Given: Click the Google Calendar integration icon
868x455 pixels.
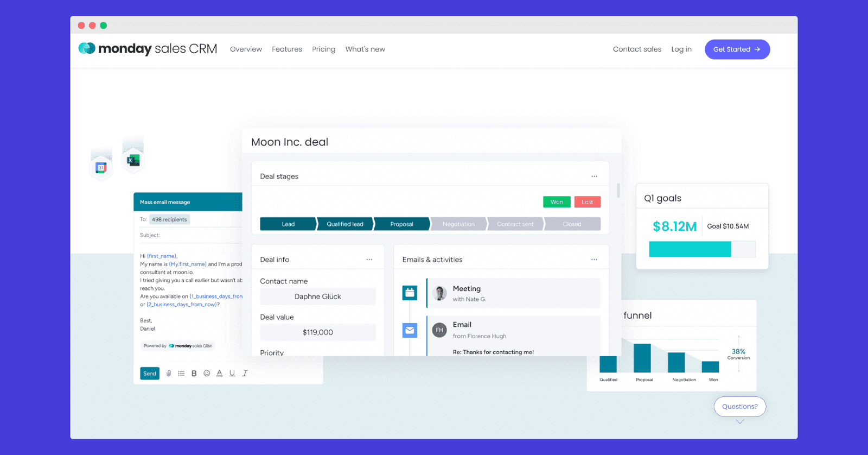Looking at the screenshot, I should (101, 168).
